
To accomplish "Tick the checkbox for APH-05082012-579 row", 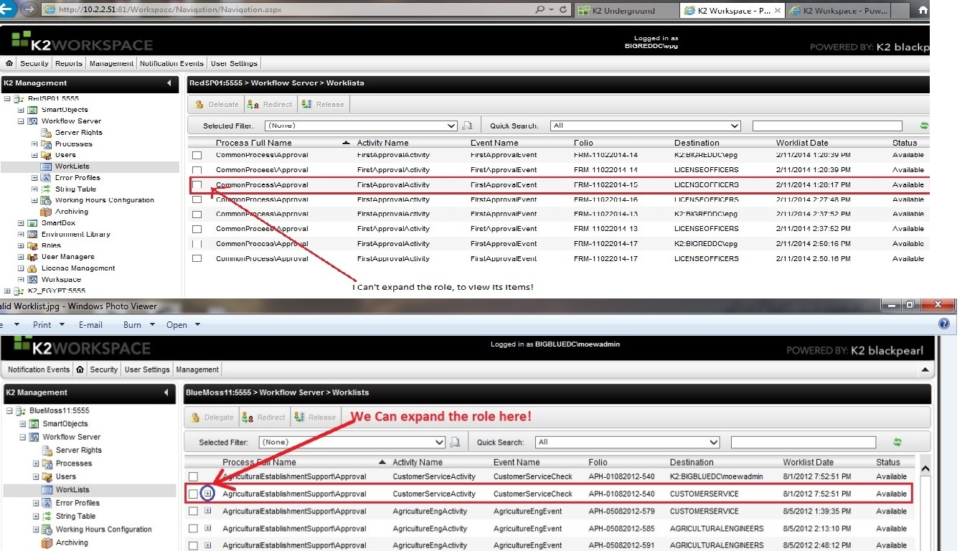I will coord(193,512).
